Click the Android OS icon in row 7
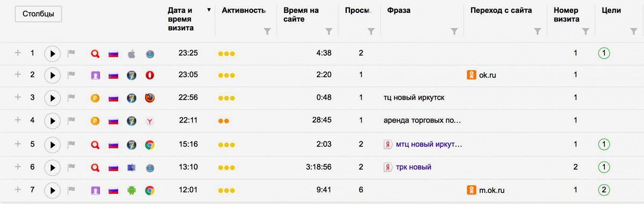The image size is (644, 204). coord(131,190)
